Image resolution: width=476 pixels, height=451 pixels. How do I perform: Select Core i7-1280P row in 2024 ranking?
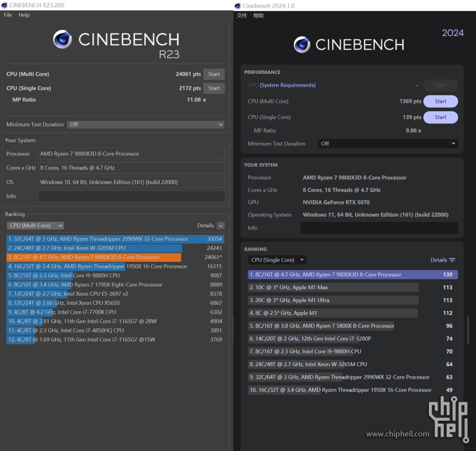353,338
